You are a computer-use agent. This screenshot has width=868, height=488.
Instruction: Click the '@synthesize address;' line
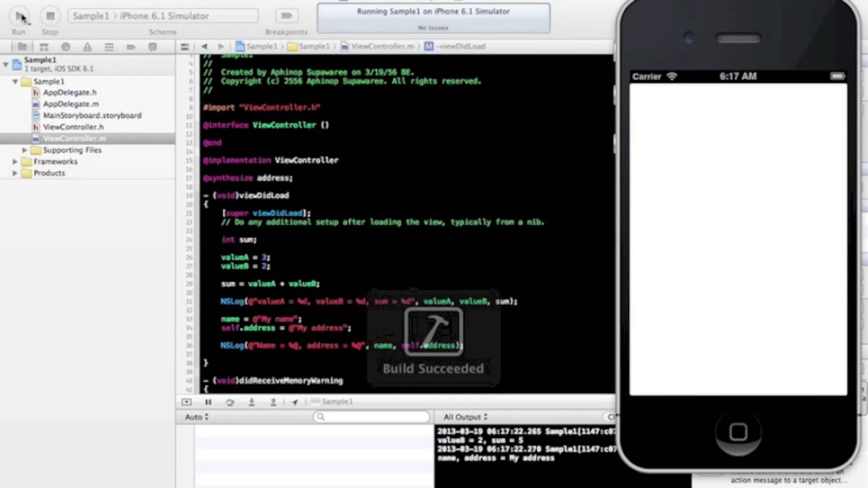pos(248,178)
